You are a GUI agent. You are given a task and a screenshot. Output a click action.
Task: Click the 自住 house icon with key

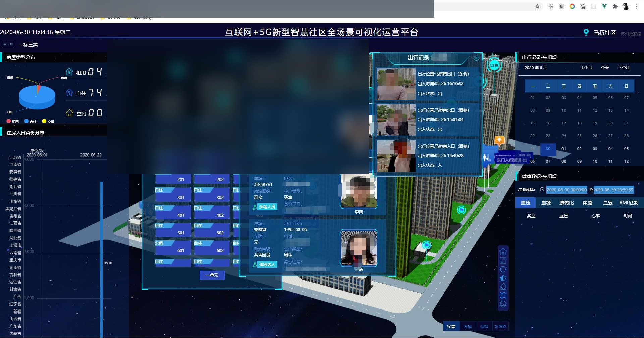coord(69,93)
